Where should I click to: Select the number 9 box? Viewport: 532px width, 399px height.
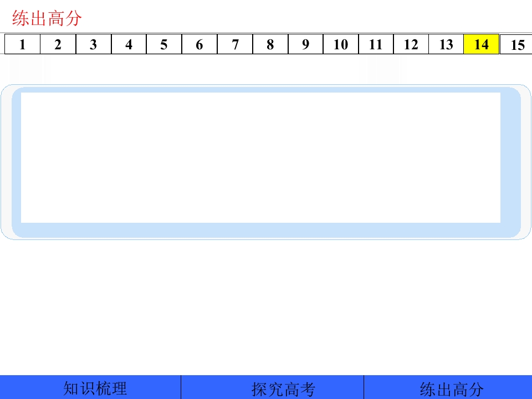tap(305, 44)
